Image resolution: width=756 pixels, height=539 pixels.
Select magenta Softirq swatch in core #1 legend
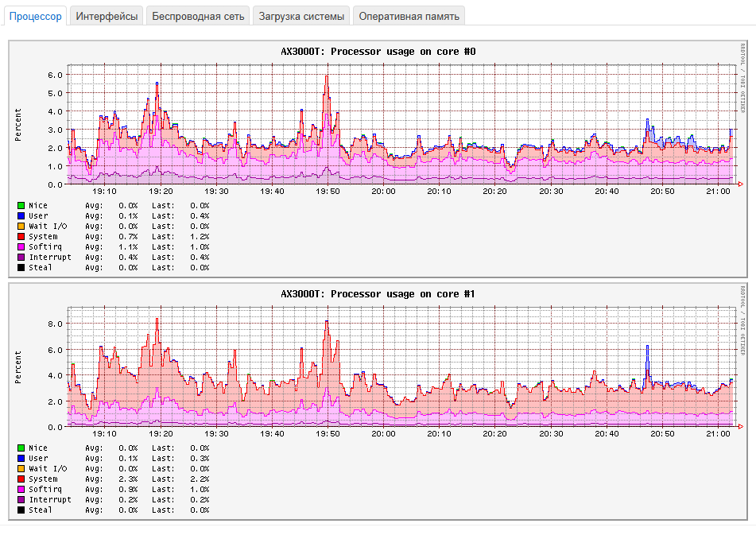[x=21, y=490]
